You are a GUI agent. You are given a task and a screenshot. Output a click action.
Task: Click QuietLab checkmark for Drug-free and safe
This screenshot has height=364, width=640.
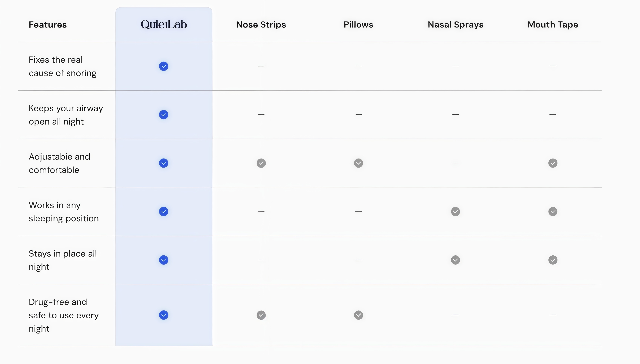(x=164, y=315)
